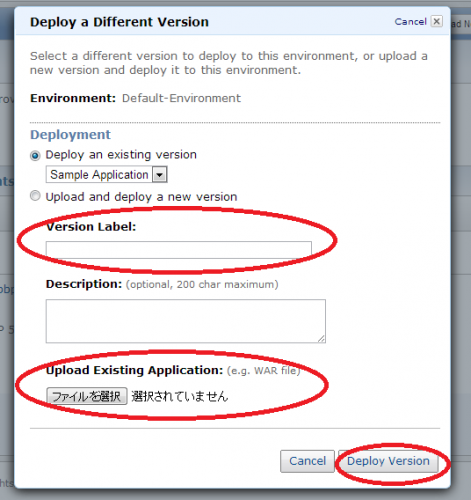The width and height of the screenshot is (471, 500).
Task: Click the Upload Existing Application label
Action: tap(134, 370)
